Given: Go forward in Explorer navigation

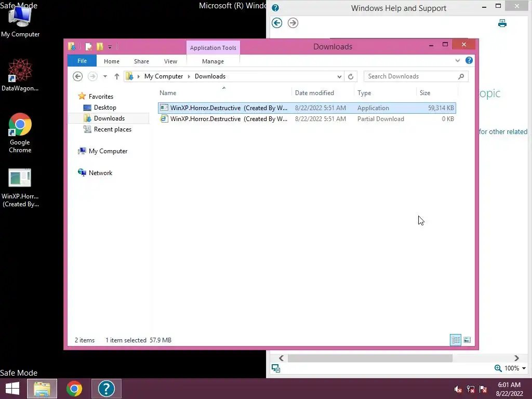Looking at the screenshot, I should coord(92,76).
